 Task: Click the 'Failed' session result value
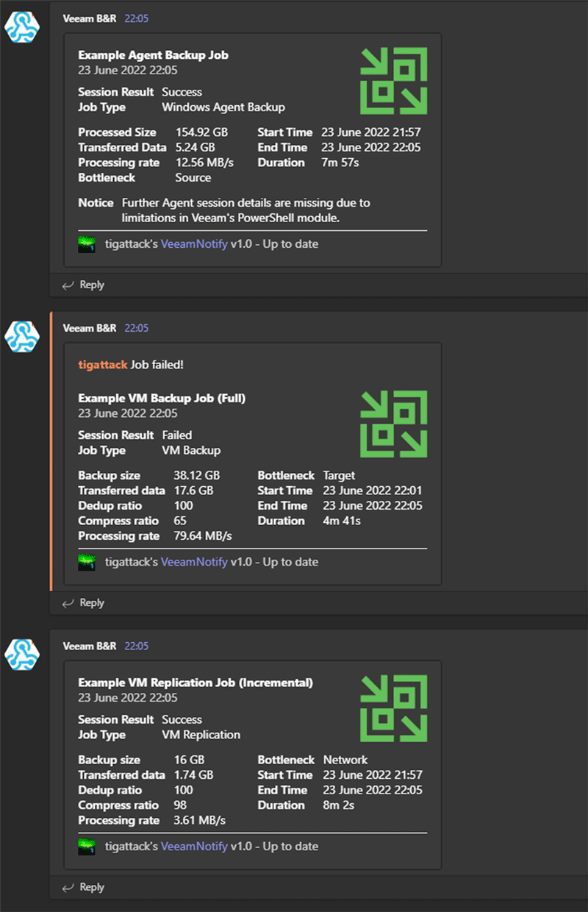click(x=177, y=435)
